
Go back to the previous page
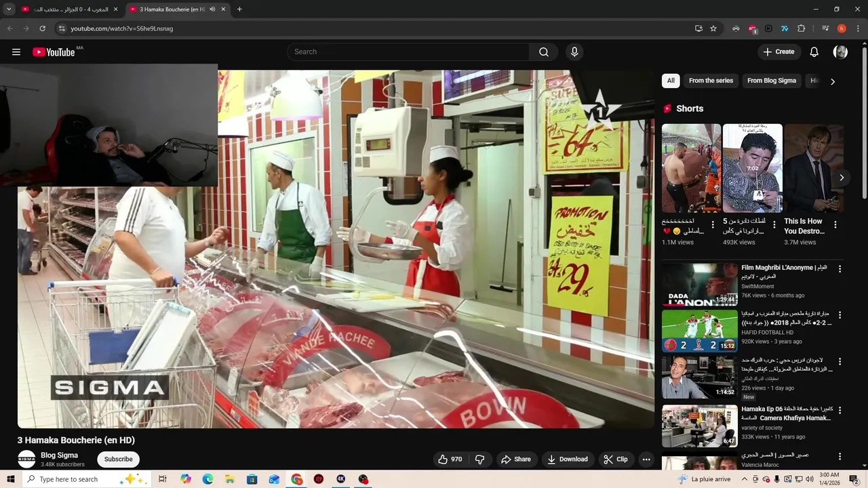[x=9, y=28]
